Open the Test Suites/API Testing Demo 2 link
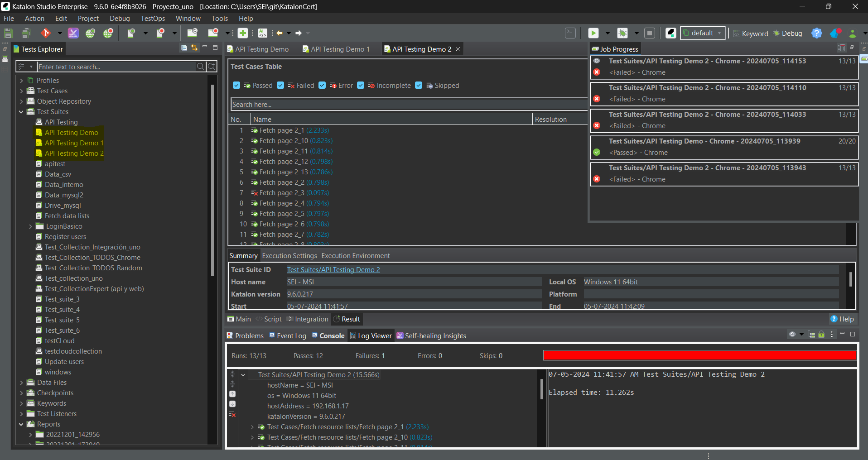 point(333,270)
